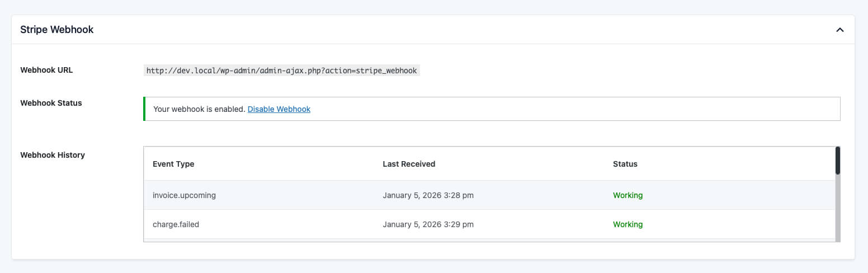
Task: Click the Disable Webhook link
Action: coord(279,109)
